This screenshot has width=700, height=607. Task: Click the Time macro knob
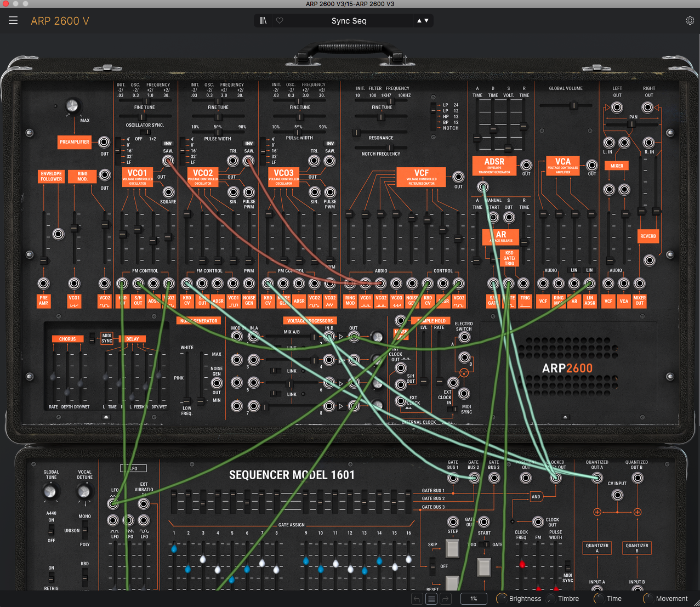point(599,599)
